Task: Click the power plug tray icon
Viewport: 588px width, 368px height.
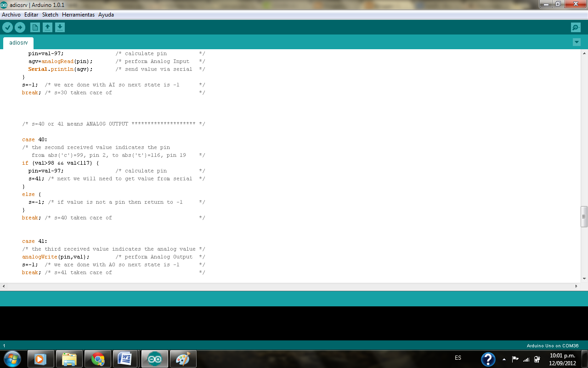Action: [x=537, y=359]
